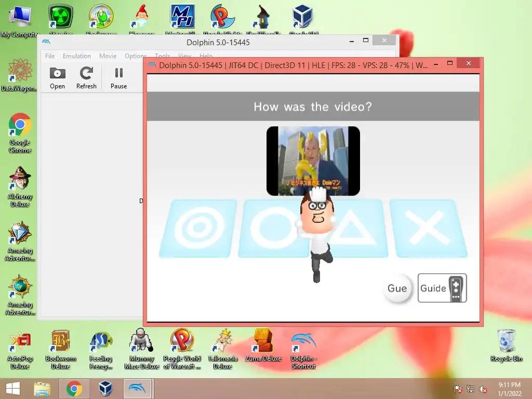Click the Refresh toolbar icon in Dolphin
532x399 pixels.
point(86,78)
